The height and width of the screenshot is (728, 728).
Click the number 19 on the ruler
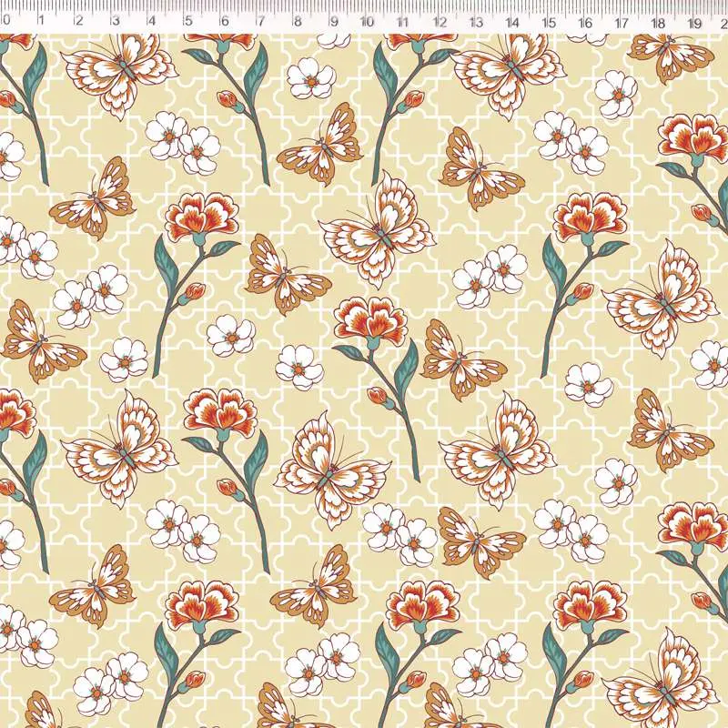(695, 21)
